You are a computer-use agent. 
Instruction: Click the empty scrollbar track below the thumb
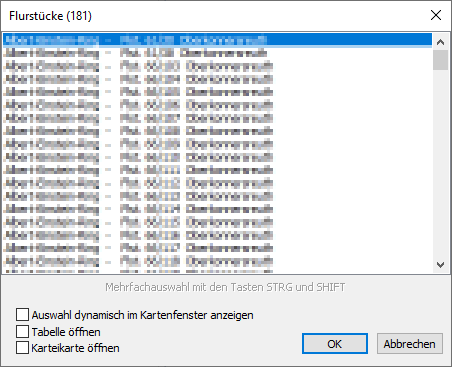tap(440, 163)
